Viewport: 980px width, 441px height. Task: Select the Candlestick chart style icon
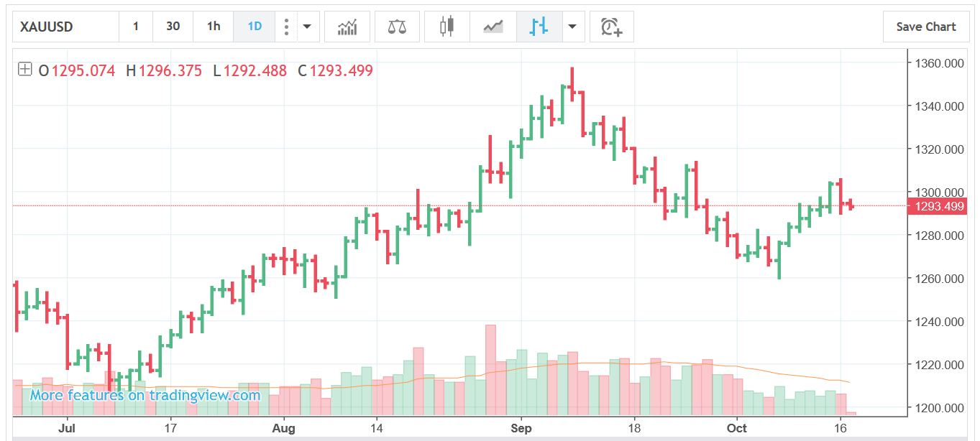point(447,27)
